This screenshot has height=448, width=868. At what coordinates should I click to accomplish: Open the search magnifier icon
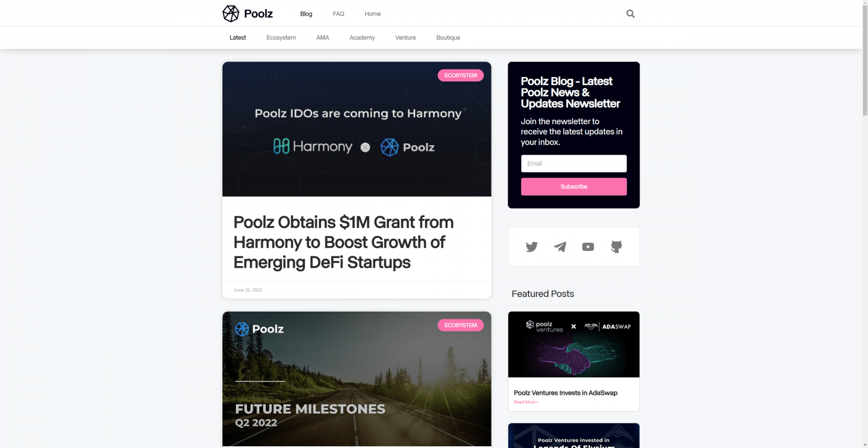coord(630,14)
